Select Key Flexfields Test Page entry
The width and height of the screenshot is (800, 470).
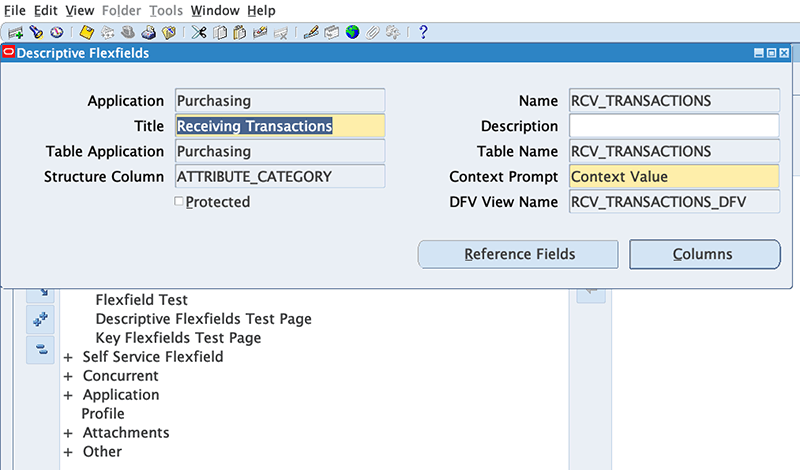(x=178, y=338)
